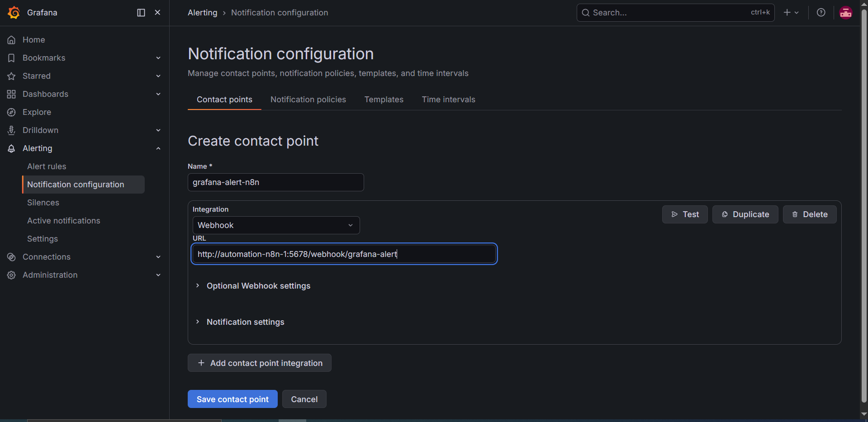Image resolution: width=868 pixels, height=422 pixels.
Task: Click the Notification configuration breadcrumb
Action: click(x=280, y=13)
